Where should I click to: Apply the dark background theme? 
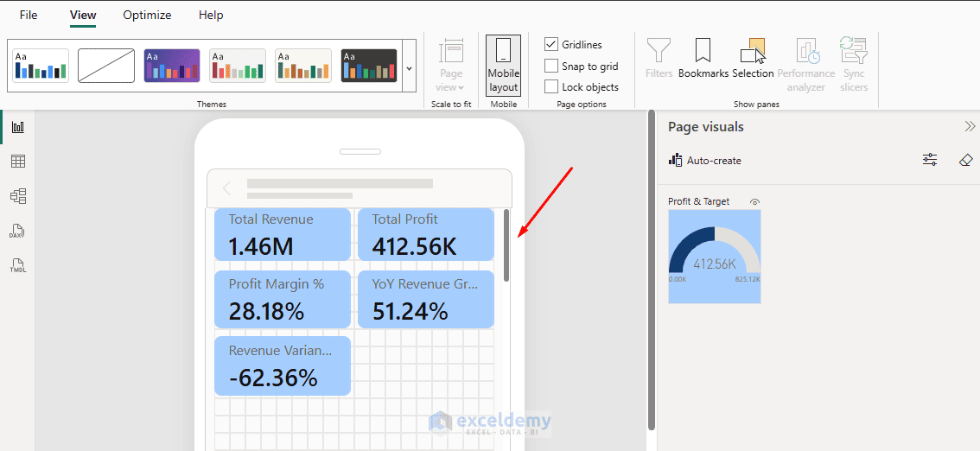coord(369,66)
